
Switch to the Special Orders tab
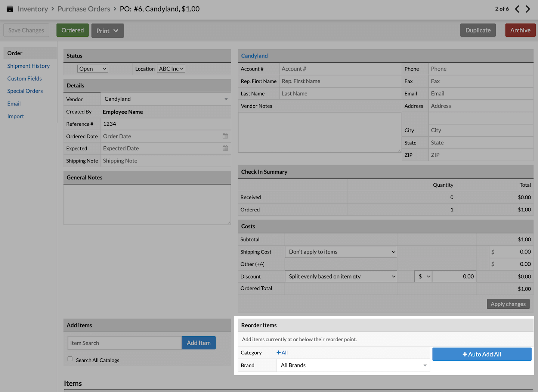click(25, 91)
